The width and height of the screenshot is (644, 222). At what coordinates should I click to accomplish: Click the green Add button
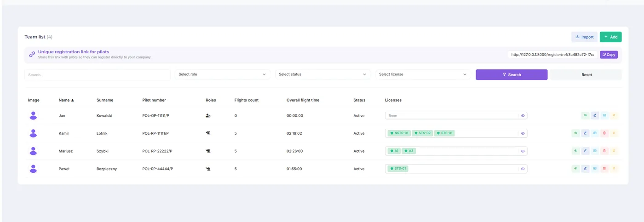[611, 37]
